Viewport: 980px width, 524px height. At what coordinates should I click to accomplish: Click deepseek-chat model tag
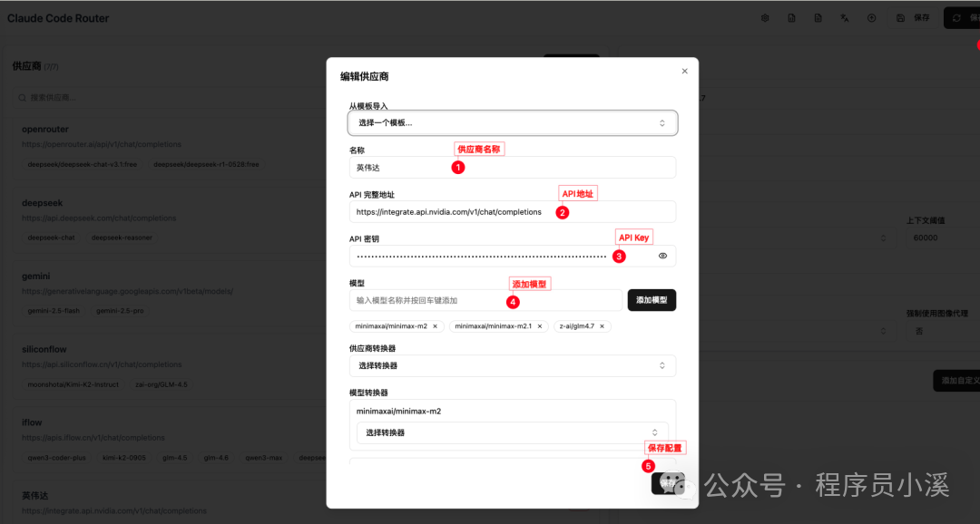click(x=51, y=238)
